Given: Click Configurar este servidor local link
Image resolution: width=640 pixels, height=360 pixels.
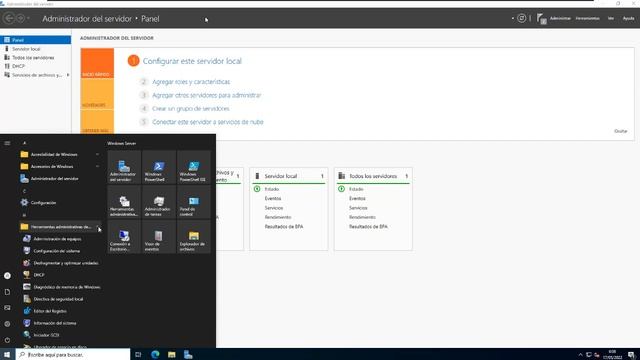Looking at the screenshot, I should (x=192, y=61).
